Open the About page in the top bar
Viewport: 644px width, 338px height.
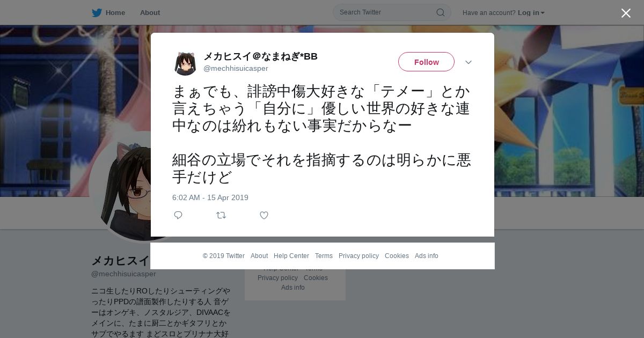150,12
